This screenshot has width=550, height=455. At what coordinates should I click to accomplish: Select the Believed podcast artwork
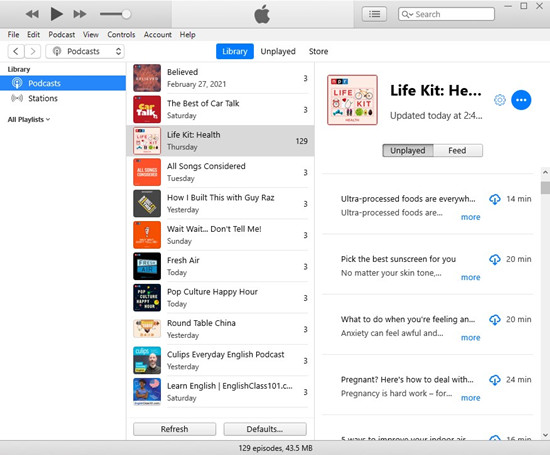coord(147,78)
